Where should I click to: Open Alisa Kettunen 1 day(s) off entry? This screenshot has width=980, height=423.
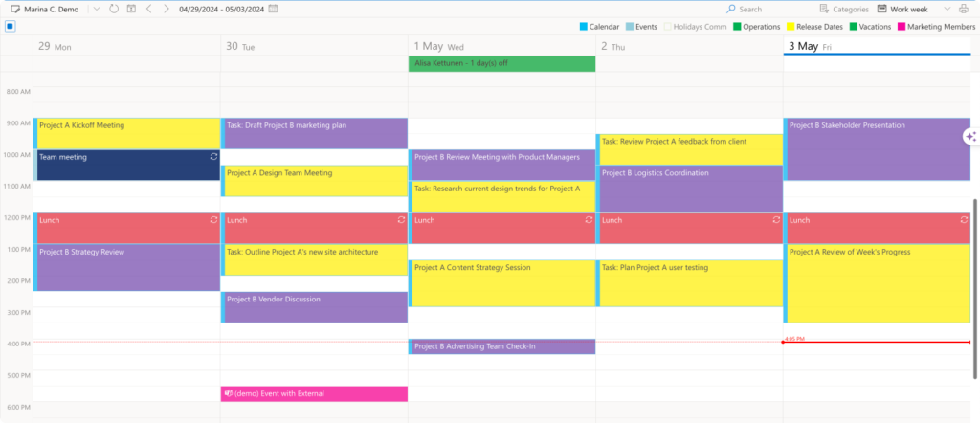pos(501,63)
